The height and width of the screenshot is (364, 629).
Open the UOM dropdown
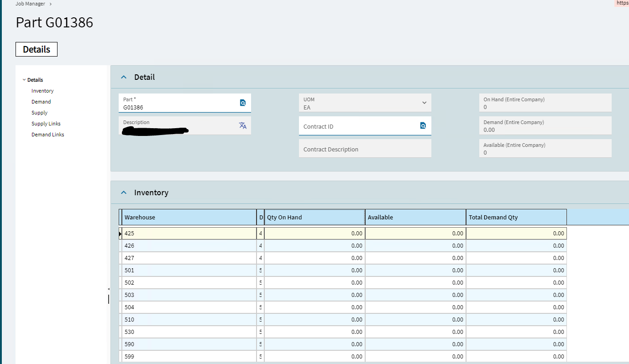(424, 103)
